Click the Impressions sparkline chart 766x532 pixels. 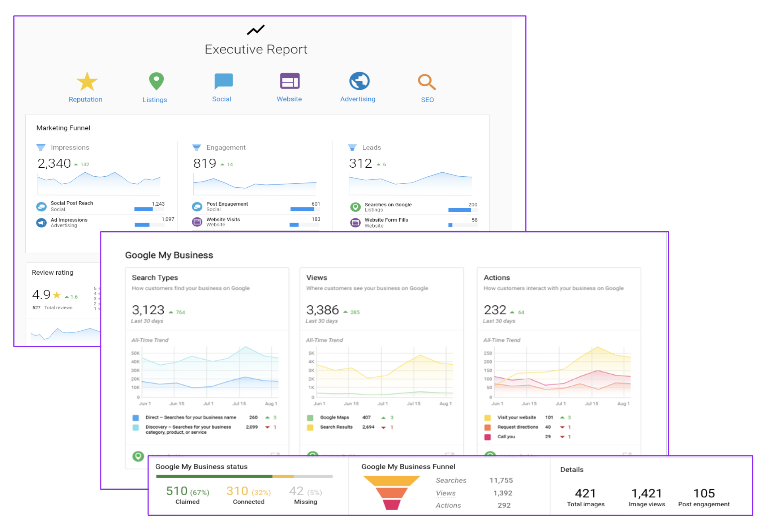[99, 183]
